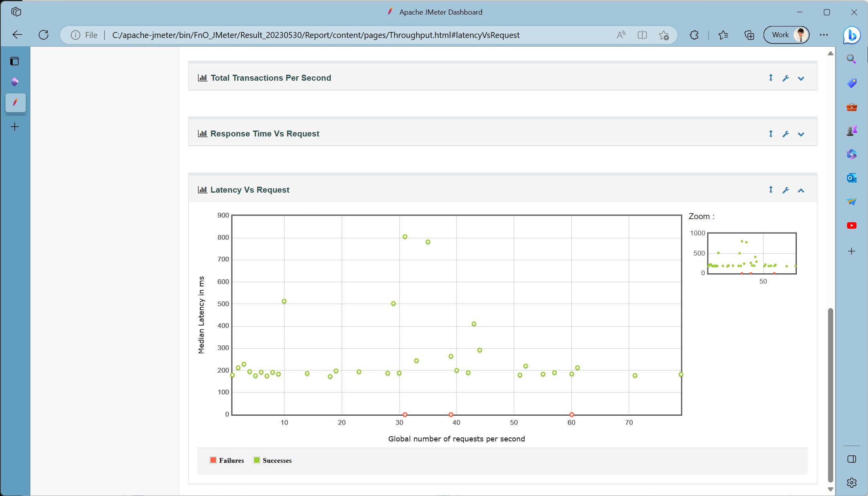This screenshot has width=868, height=496.
Task: Open Bing Copilot sidebar
Action: [x=851, y=35]
